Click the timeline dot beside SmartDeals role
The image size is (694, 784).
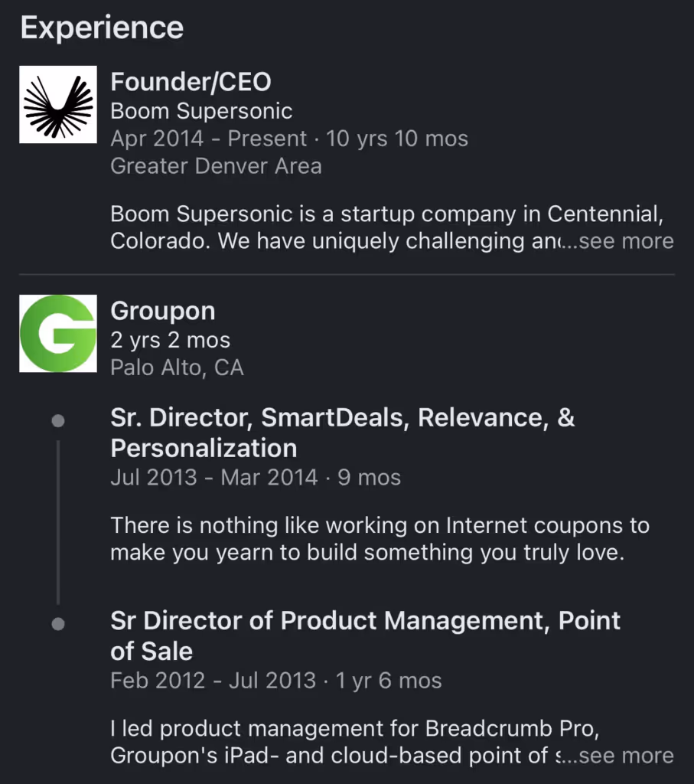57,420
